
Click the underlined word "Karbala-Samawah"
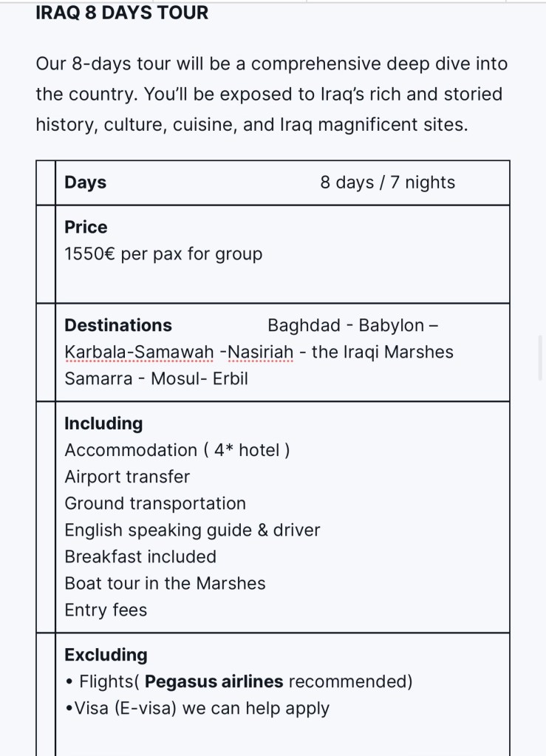[140, 352]
